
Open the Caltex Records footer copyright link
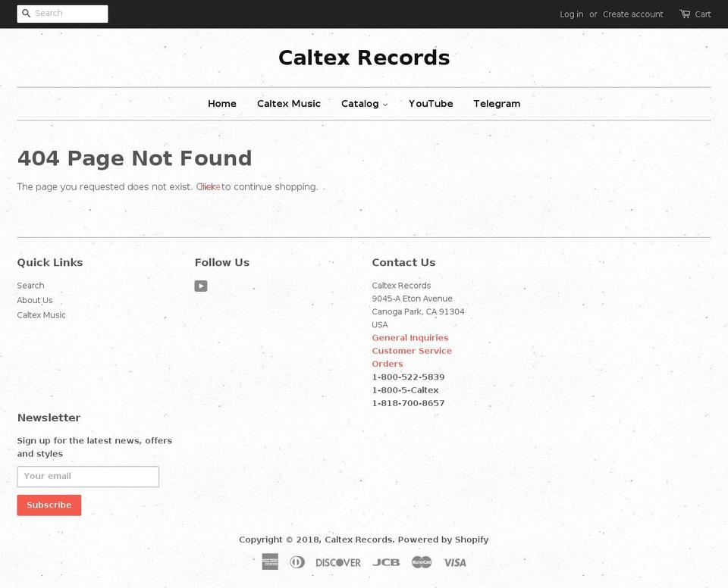click(x=359, y=540)
